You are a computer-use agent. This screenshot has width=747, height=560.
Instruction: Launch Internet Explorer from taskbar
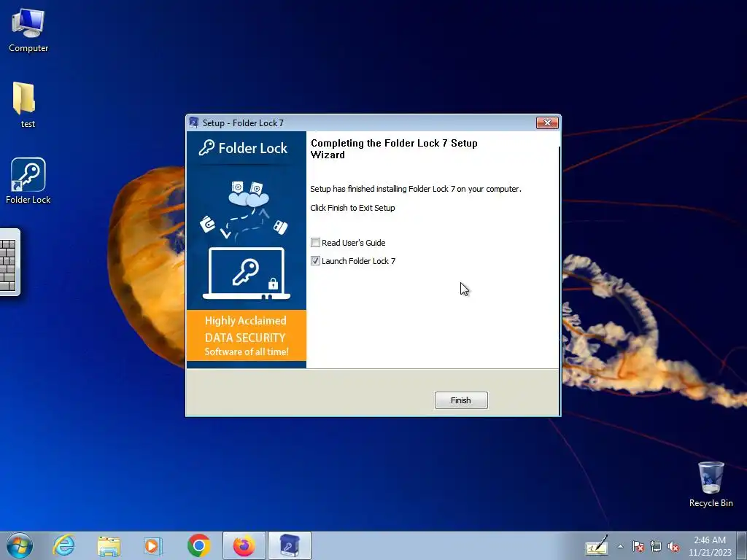tap(63, 545)
